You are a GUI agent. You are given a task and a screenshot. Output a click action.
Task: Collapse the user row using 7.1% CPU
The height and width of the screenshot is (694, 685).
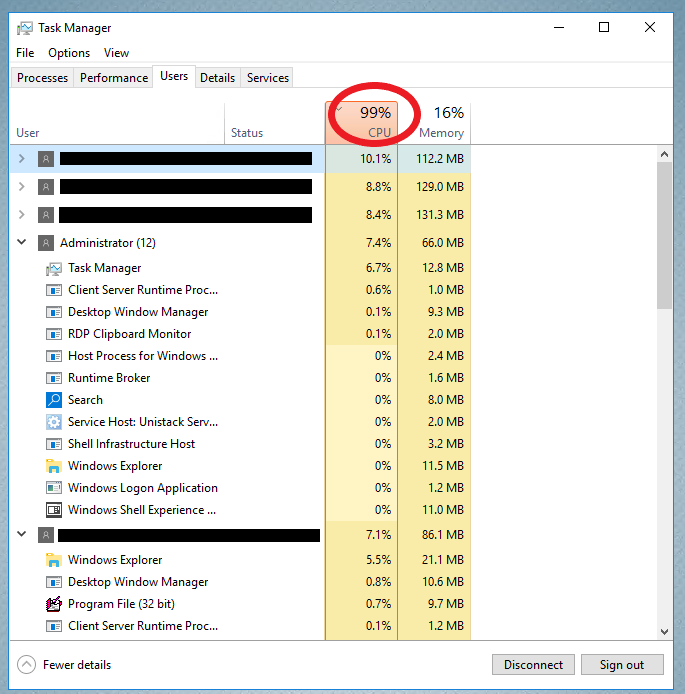21,534
